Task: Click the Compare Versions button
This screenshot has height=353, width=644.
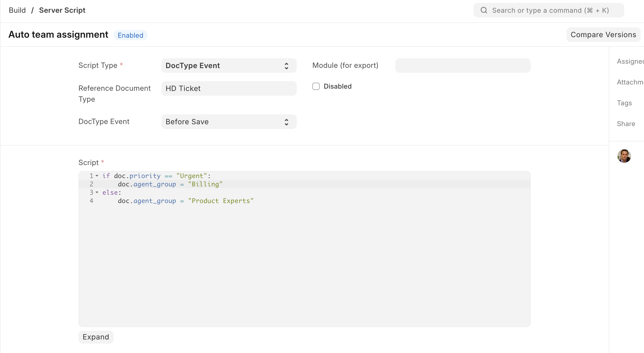Action: tap(603, 35)
